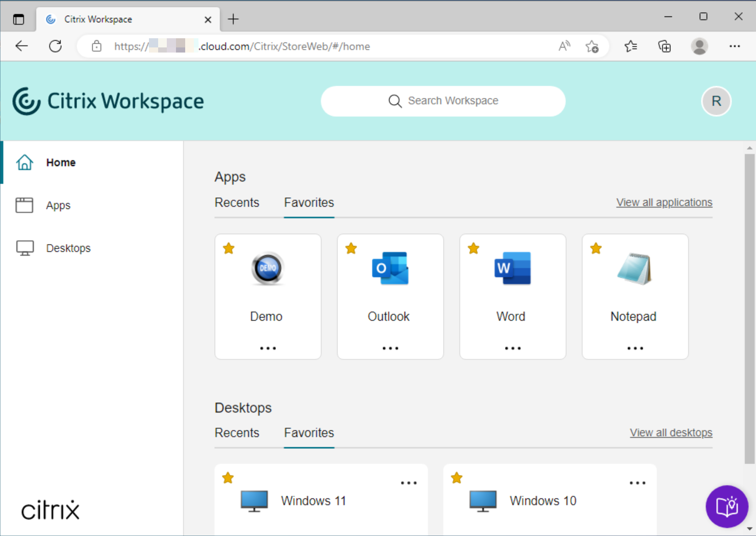Open the three-dot menu under Notepad
The width and height of the screenshot is (756, 536).
point(635,348)
